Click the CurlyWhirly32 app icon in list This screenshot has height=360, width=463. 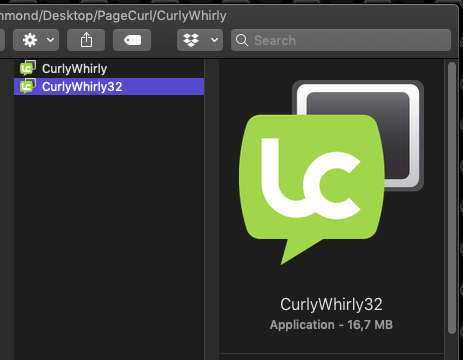pyautogui.click(x=28, y=86)
